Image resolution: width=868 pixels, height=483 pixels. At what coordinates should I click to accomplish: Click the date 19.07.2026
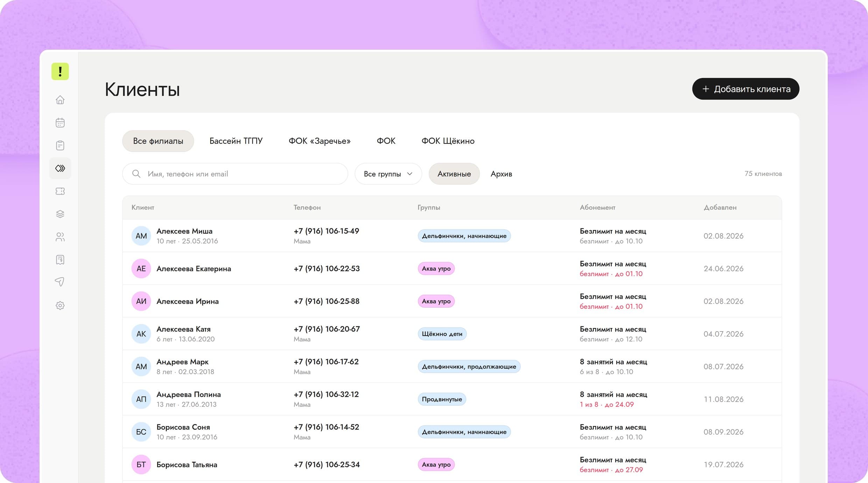(723, 464)
